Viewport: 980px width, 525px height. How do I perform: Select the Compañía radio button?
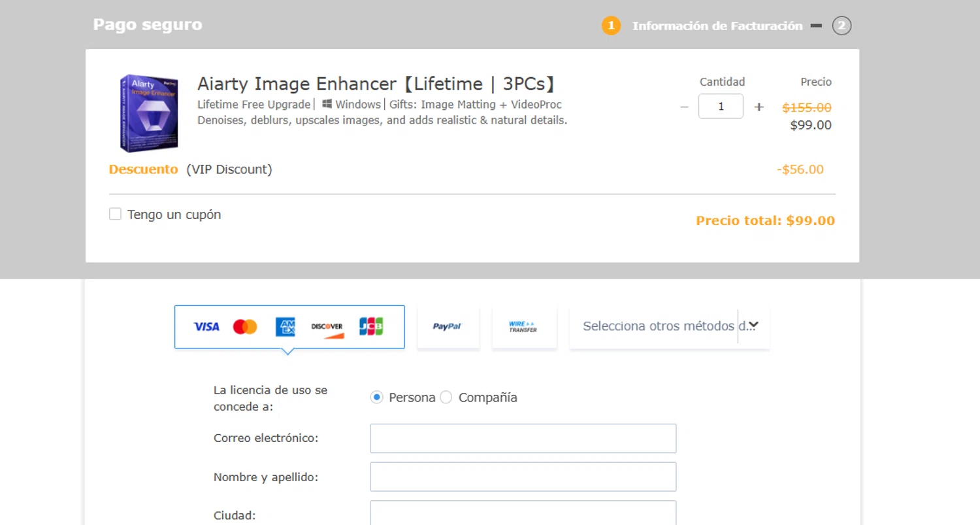[x=446, y=397]
